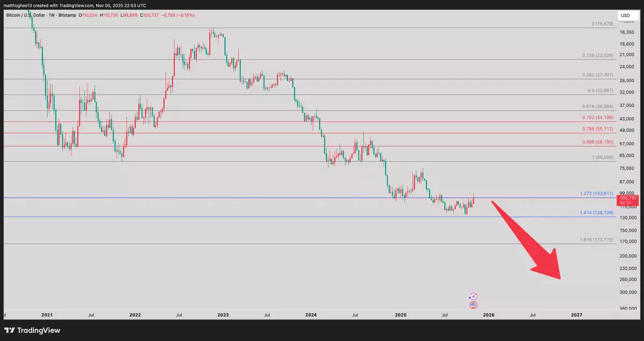The height and width of the screenshot is (341, 644).
Task: Open the USD currency selector
Action: pyautogui.click(x=625, y=16)
